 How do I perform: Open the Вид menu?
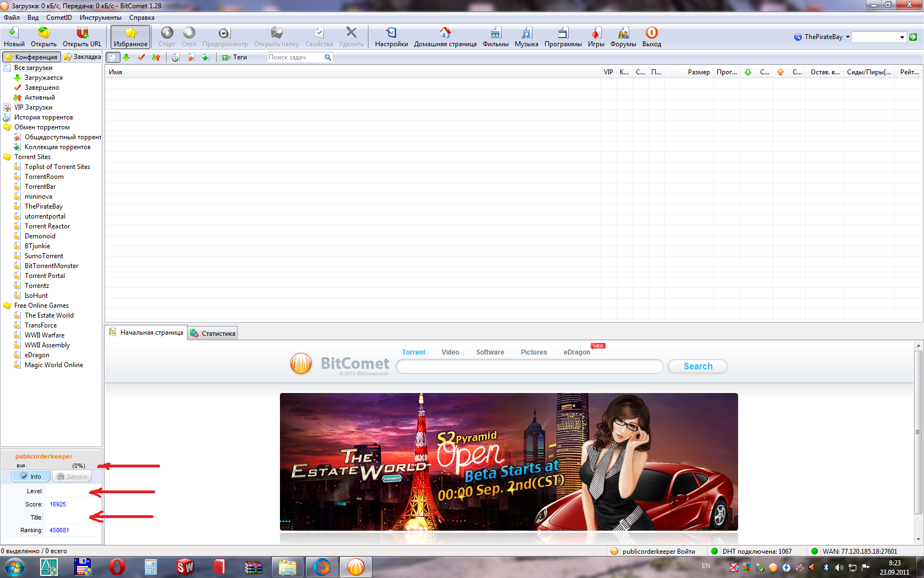point(33,18)
